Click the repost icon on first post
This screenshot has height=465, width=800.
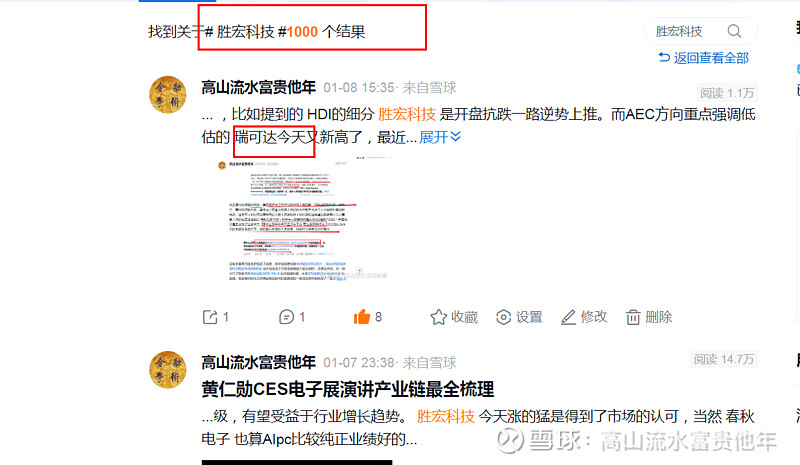pyautogui.click(x=210, y=317)
